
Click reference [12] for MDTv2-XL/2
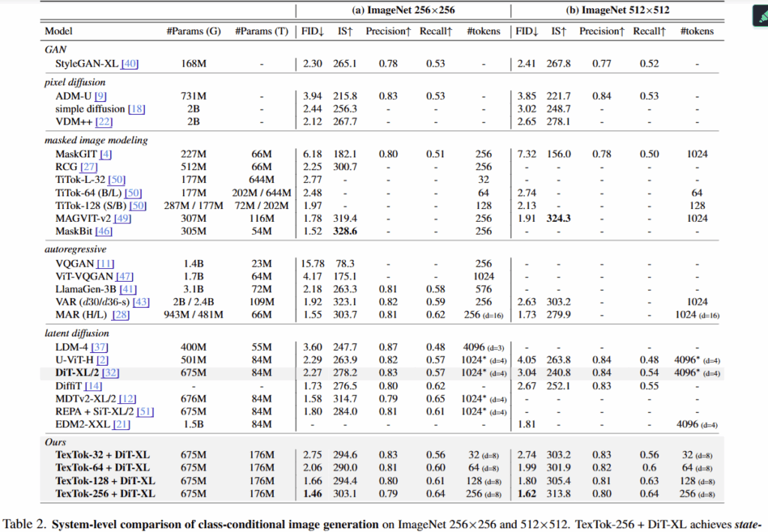[x=128, y=398]
